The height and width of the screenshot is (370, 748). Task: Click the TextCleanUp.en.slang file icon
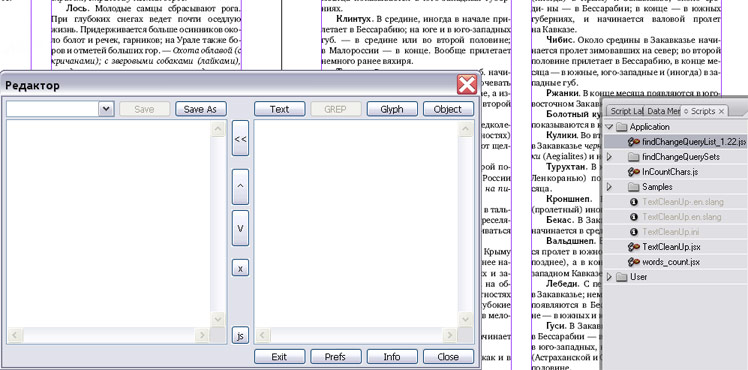634,217
